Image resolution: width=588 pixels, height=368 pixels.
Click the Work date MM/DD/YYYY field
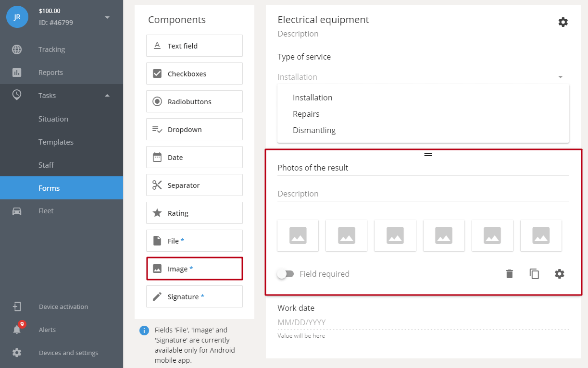pos(423,322)
